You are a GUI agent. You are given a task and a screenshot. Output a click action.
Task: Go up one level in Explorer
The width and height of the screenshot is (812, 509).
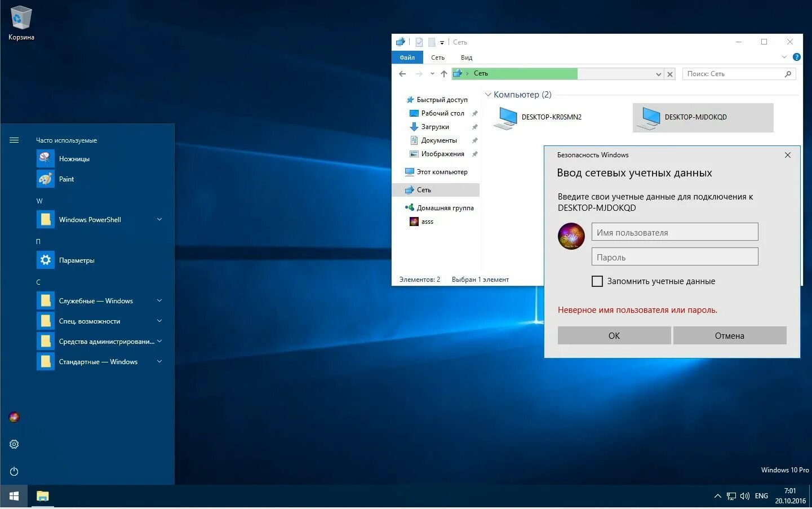(x=444, y=74)
